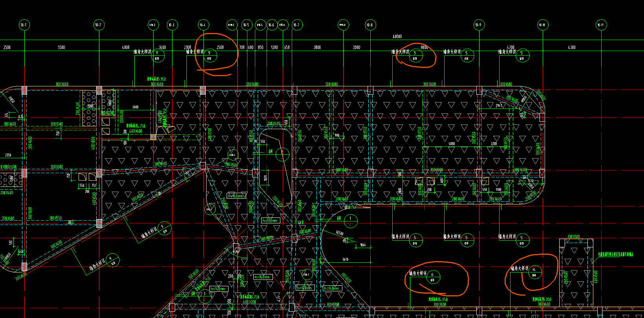Viewport: 644px width, 318px height.
Task: Select grid axis bubble 10-5
Action: [246, 25]
